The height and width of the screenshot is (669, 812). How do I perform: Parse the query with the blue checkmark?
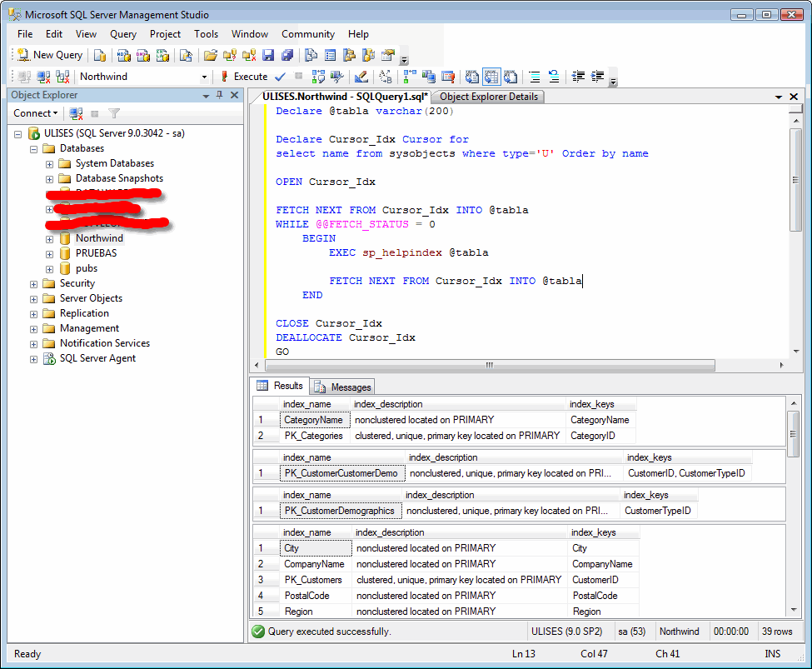click(x=280, y=77)
